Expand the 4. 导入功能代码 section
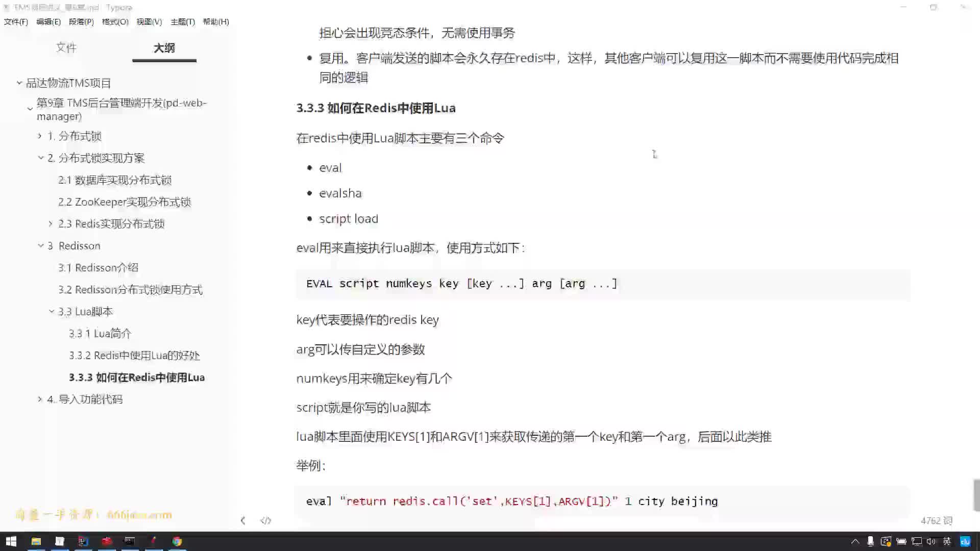 pyautogui.click(x=40, y=399)
